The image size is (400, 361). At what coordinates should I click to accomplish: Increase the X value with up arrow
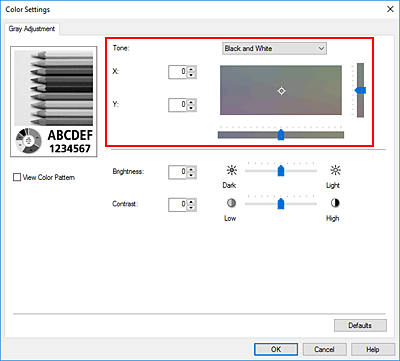coord(191,69)
